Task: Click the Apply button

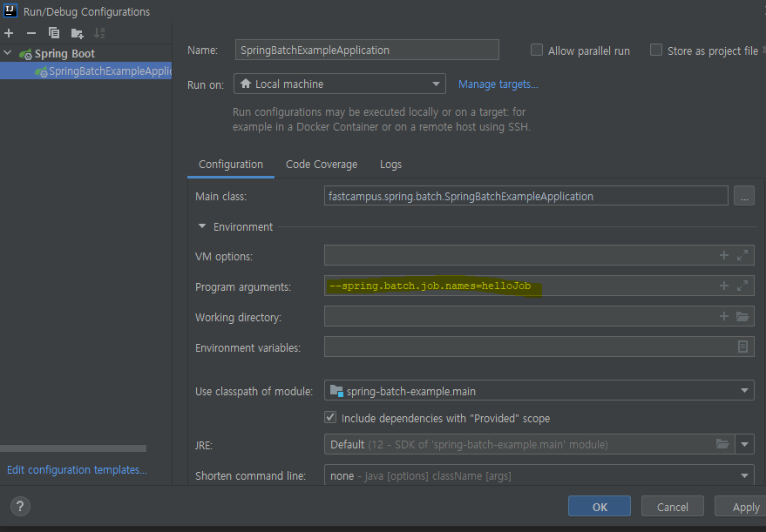Action: pos(742,507)
